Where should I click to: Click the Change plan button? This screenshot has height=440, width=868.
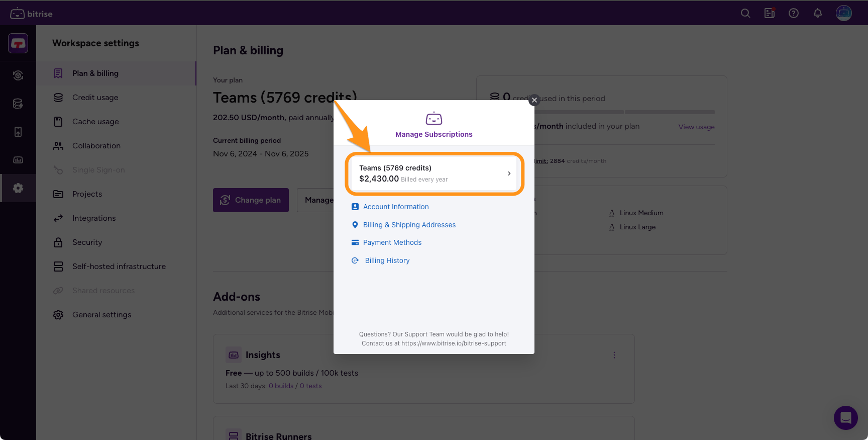pyautogui.click(x=251, y=200)
